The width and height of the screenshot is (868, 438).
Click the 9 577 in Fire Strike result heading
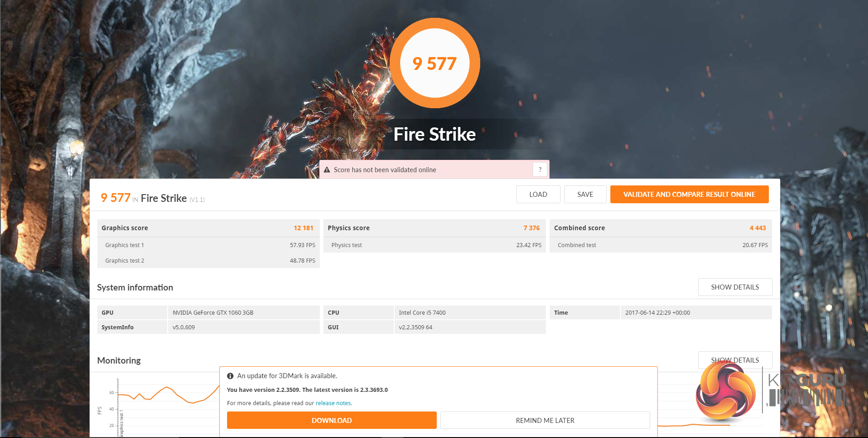point(116,198)
